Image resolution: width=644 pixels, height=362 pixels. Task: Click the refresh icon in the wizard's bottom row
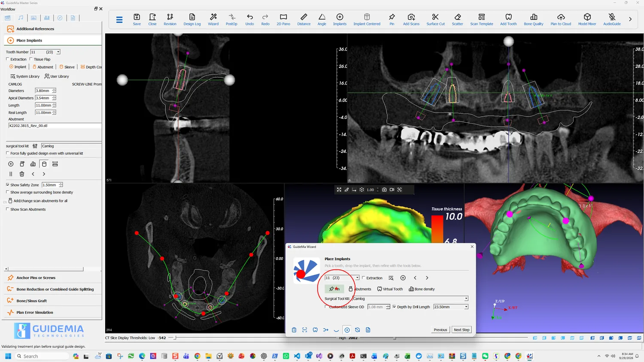[358, 330]
